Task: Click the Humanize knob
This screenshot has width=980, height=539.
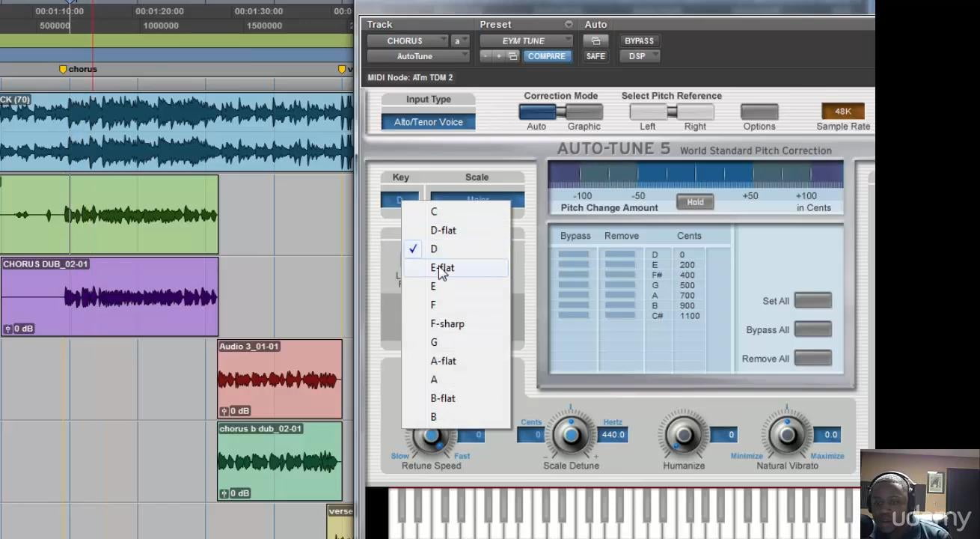Action: pyautogui.click(x=683, y=435)
